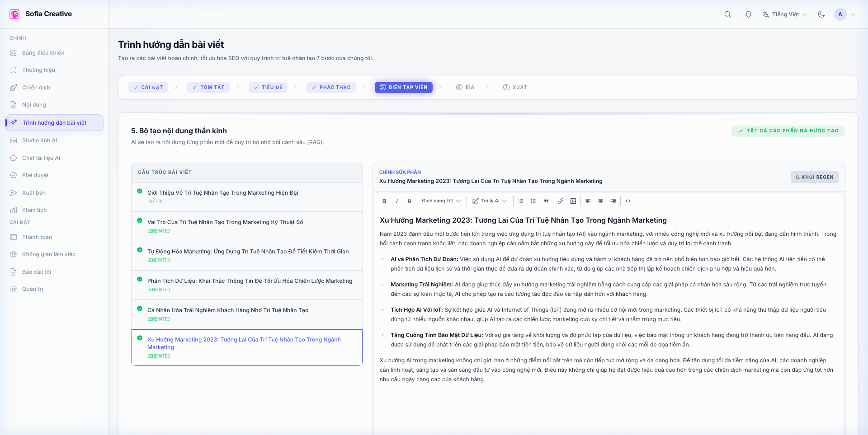The width and height of the screenshot is (868, 435).
Task: Expand the Trợ lý AI dropdown
Action: (x=490, y=201)
